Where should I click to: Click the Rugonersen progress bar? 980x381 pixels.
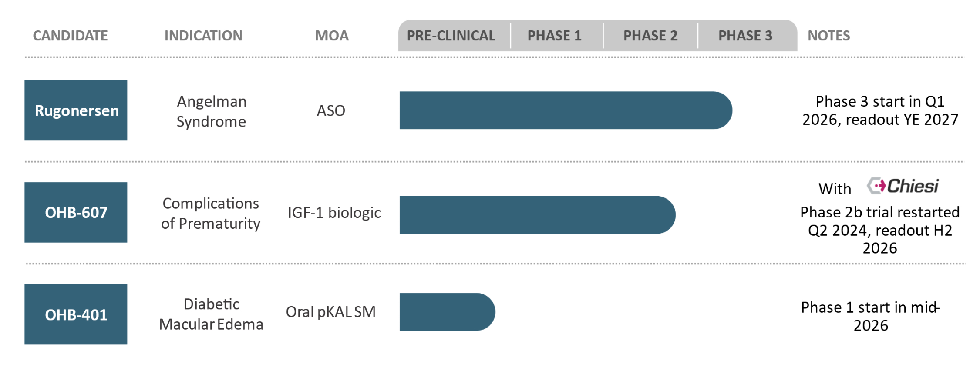point(566,110)
